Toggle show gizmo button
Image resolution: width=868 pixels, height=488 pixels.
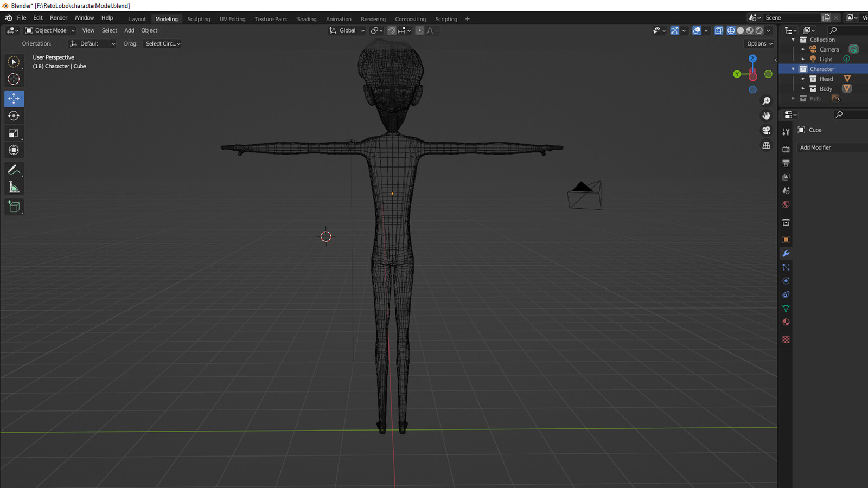674,30
